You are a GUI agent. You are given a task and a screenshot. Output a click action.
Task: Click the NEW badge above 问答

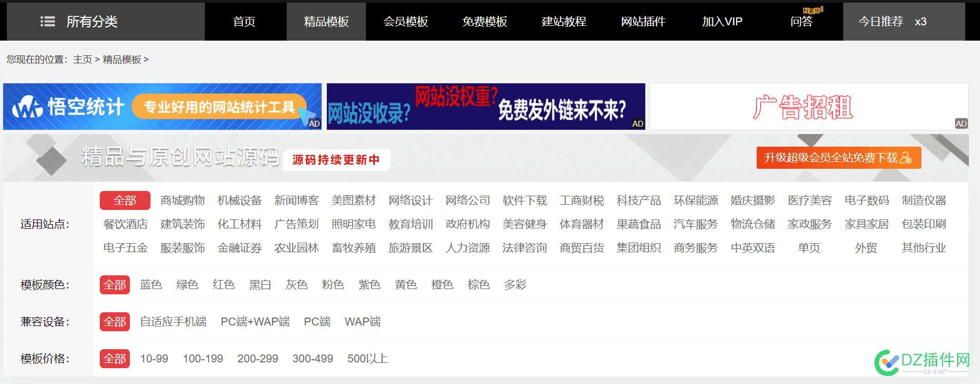813,10
